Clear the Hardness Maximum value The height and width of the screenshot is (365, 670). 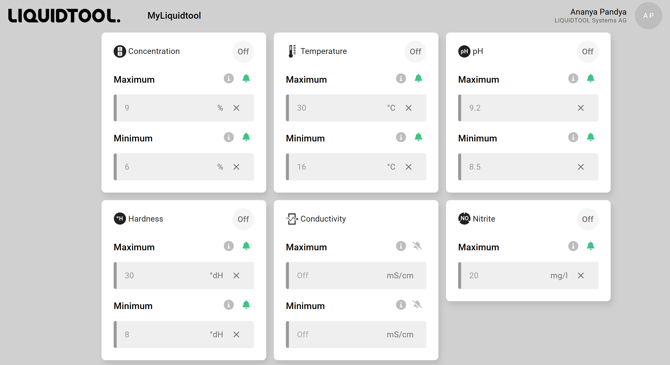click(236, 276)
